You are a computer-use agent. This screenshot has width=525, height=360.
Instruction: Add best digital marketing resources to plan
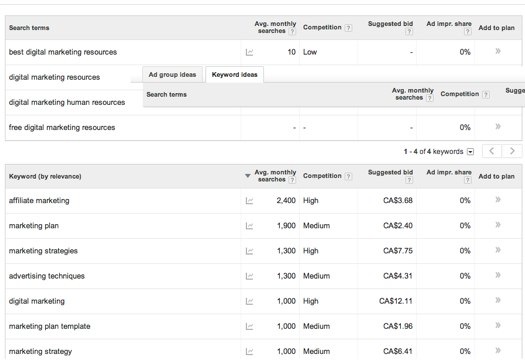click(x=498, y=51)
